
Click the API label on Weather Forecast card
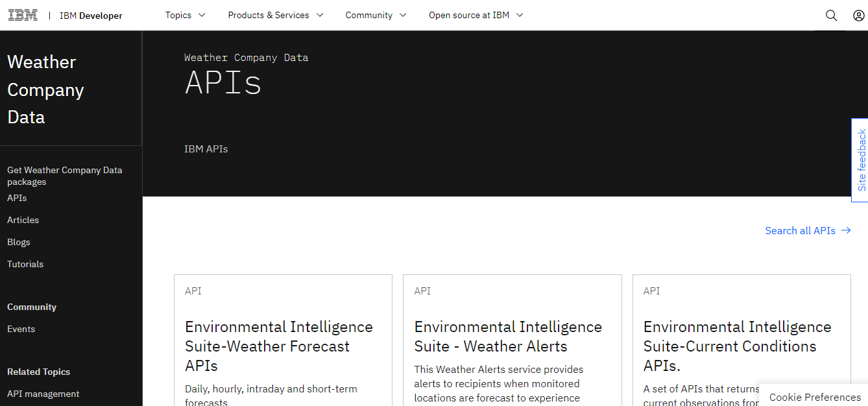click(x=193, y=291)
